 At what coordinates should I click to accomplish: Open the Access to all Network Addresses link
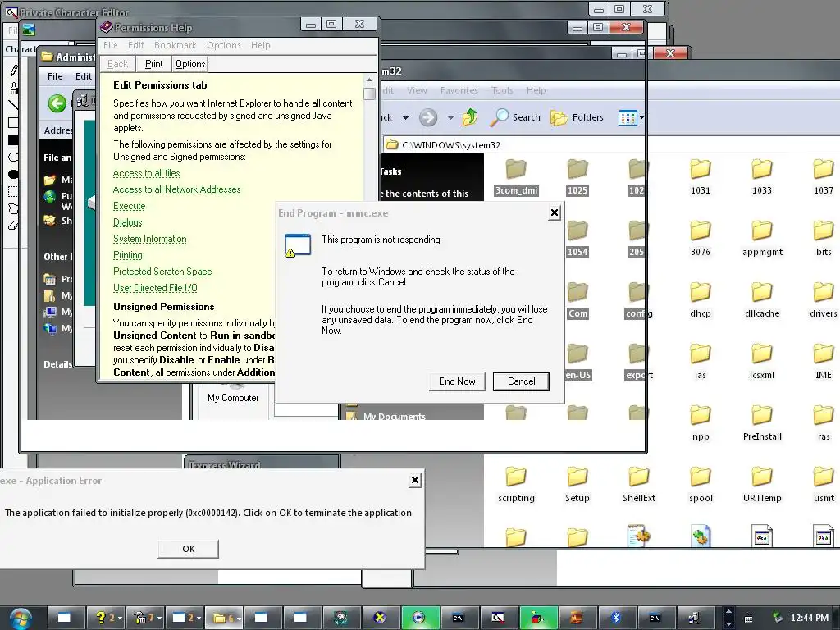[177, 189]
